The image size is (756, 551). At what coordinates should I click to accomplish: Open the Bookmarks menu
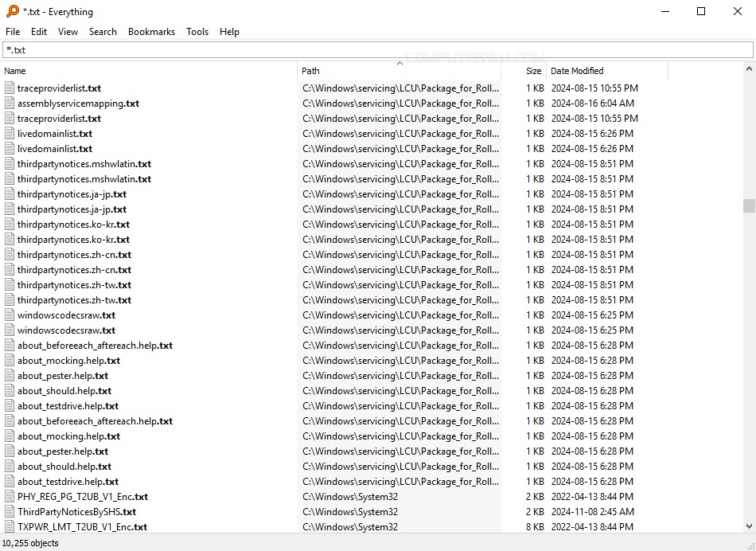coord(151,32)
